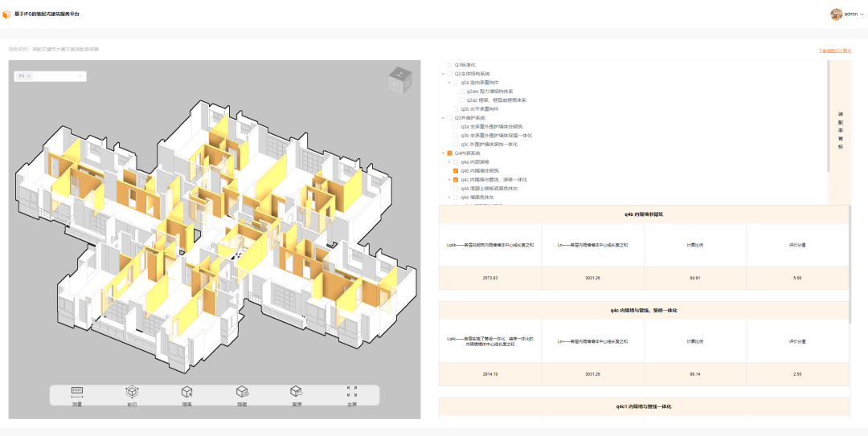Select the q2aw 剪力墙结构体系 tree item
Screen dimensions: 868x436
point(489,92)
